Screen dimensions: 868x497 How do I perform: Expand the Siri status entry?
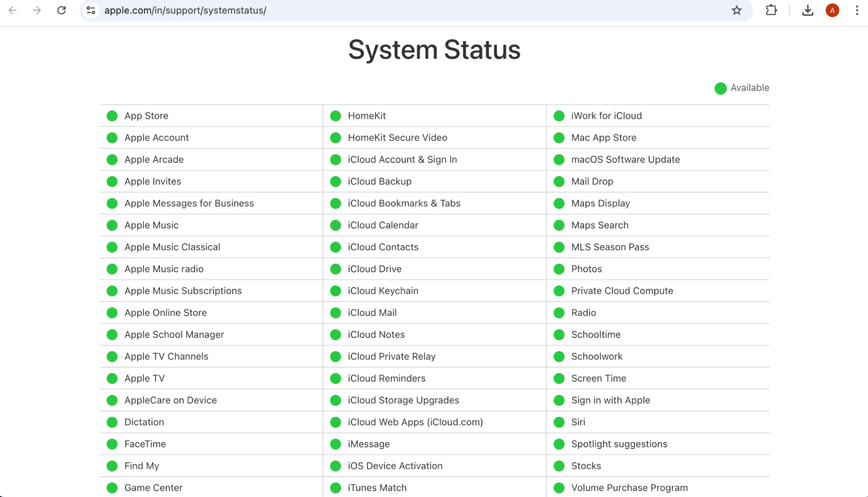[578, 422]
